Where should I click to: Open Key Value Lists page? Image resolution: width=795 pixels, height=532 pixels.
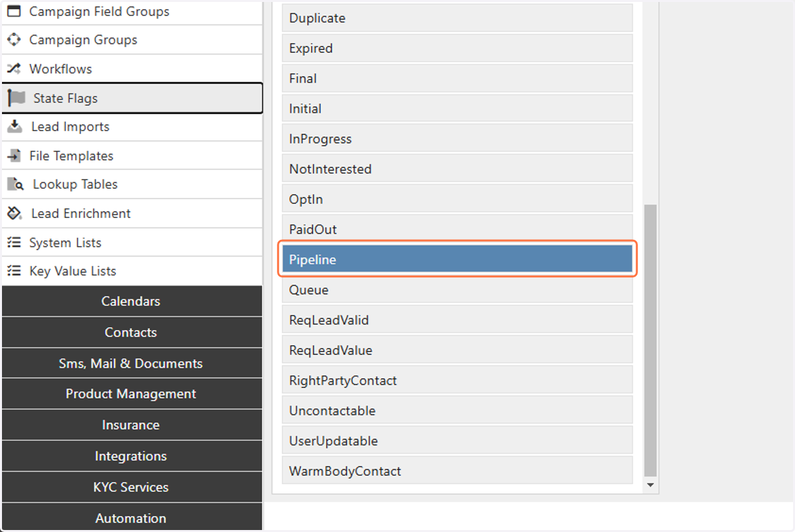[x=132, y=271]
